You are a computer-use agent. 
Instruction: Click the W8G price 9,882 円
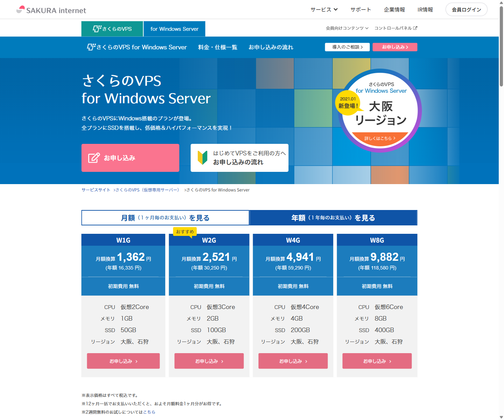tap(388, 257)
